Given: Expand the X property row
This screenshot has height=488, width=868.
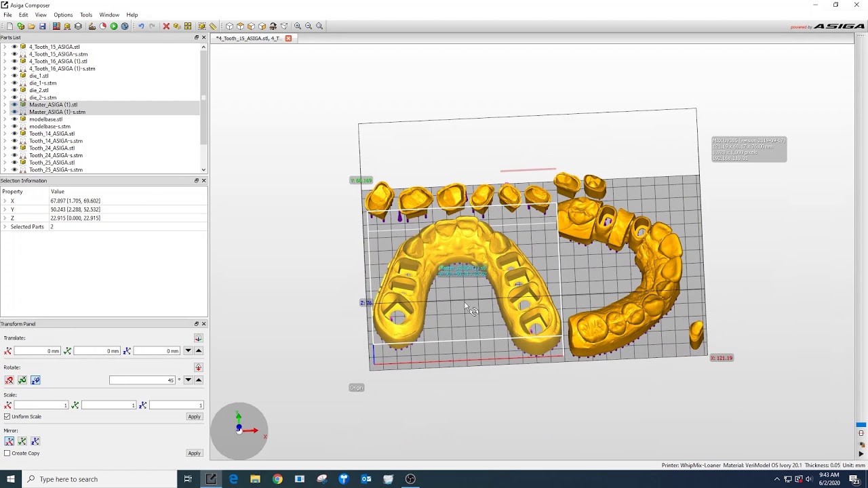Looking at the screenshot, I should (4, 201).
